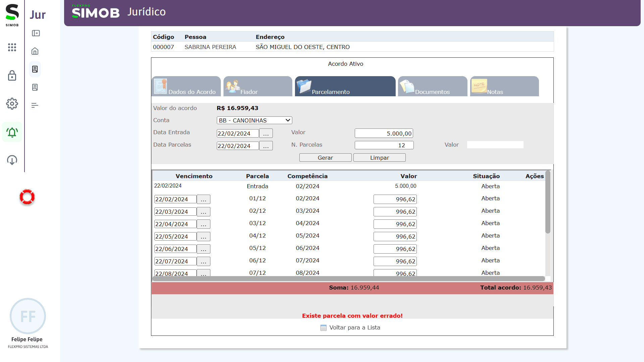The width and height of the screenshot is (644, 362).
Task: Switch to the Dados do Acordo tab
Action: 186,87
